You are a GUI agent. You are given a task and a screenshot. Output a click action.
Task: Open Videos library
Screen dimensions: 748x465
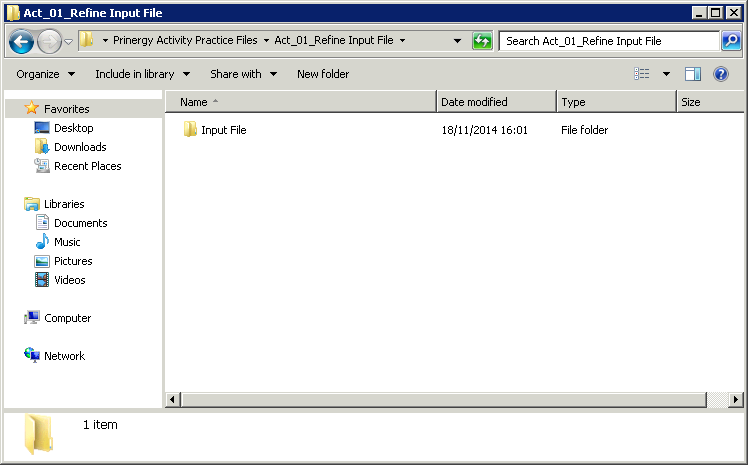click(x=70, y=280)
